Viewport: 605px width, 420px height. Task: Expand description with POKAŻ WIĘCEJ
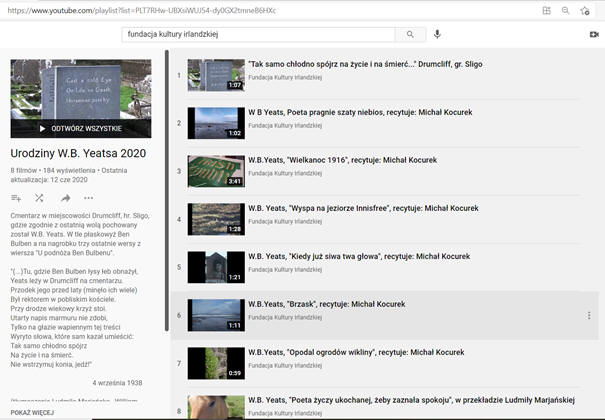click(x=32, y=413)
